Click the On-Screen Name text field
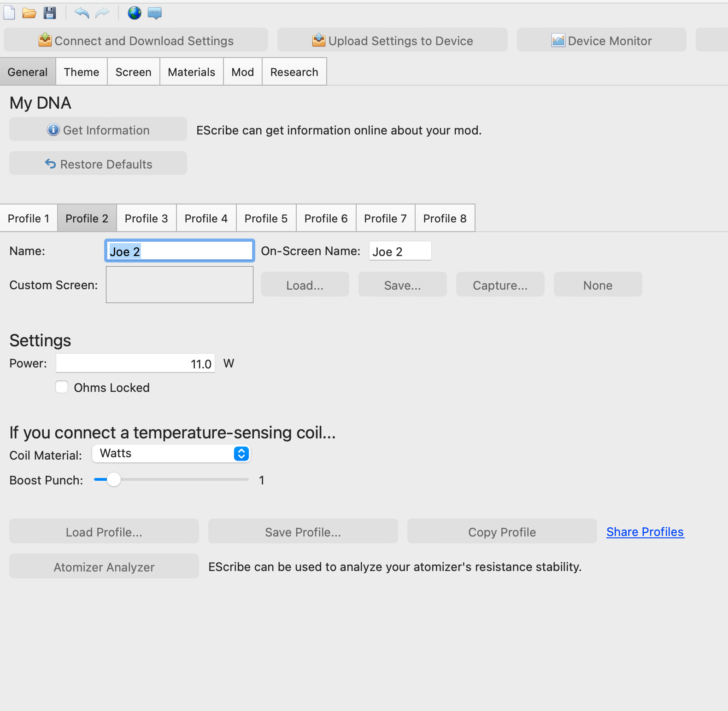The height and width of the screenshot is (711, 728). [x=400, y=251]
